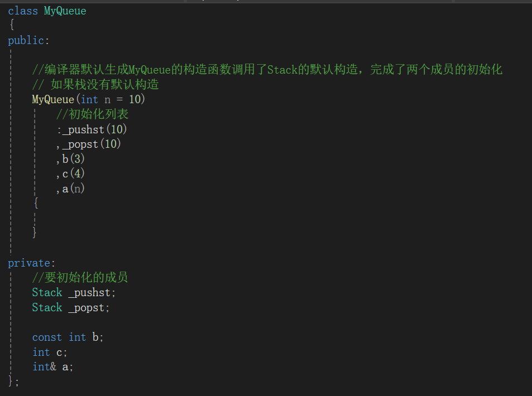Click the int& a; reference member declaration
The height and width of the screenshot is (396, 532).
pos(52,367)
